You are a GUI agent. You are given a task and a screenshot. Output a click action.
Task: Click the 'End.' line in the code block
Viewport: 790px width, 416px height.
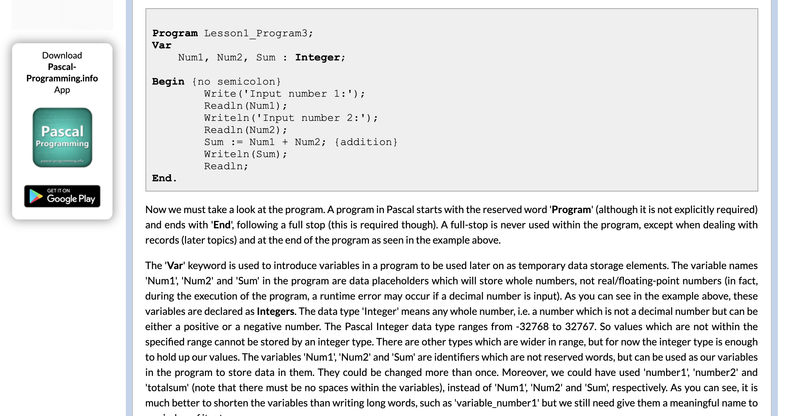(x=164, y=178)
